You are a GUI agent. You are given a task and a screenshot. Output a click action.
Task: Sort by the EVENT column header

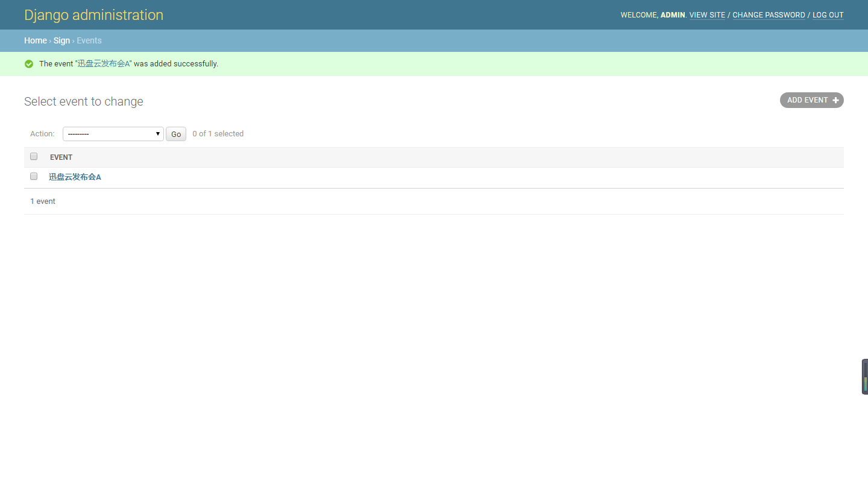(61, 157)
